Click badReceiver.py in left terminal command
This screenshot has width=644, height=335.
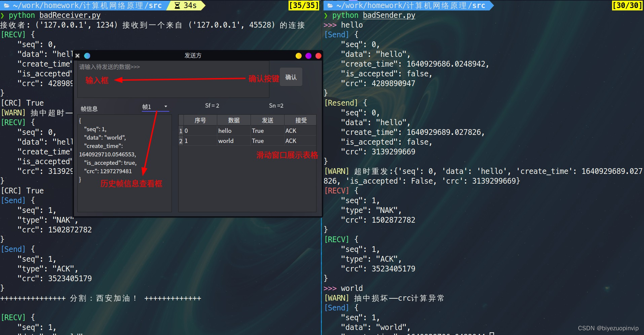coord(70,15)
